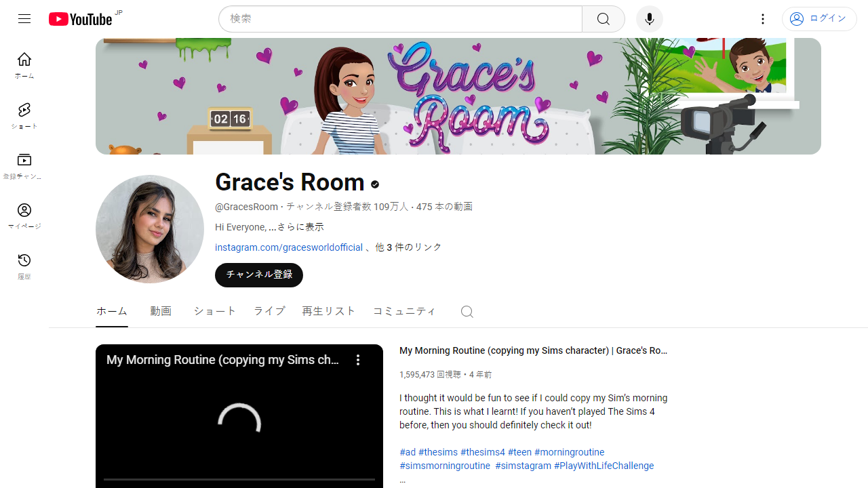Click the video title overlay in the player
868x488 pixels.
223,360
